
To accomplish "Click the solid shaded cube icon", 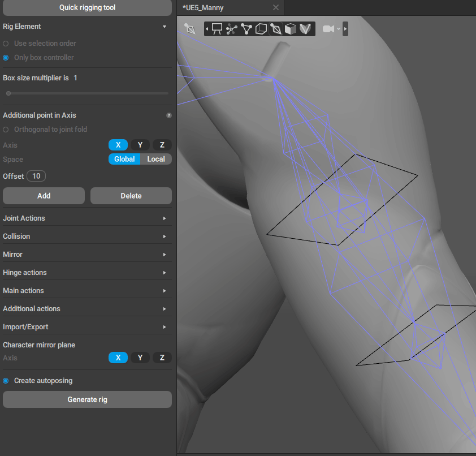I will 290,29.
